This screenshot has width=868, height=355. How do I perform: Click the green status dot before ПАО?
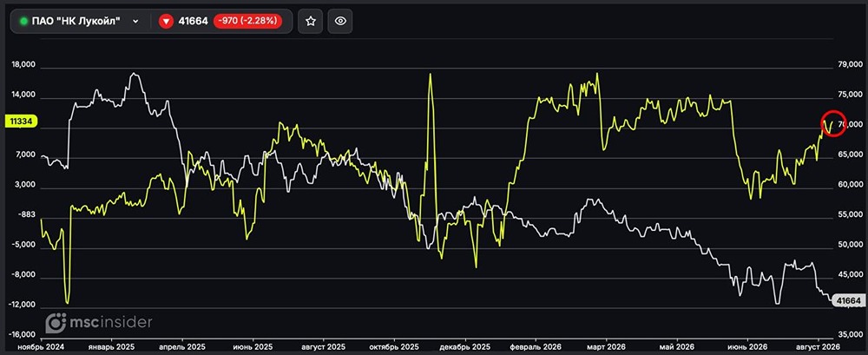(23, 21)
